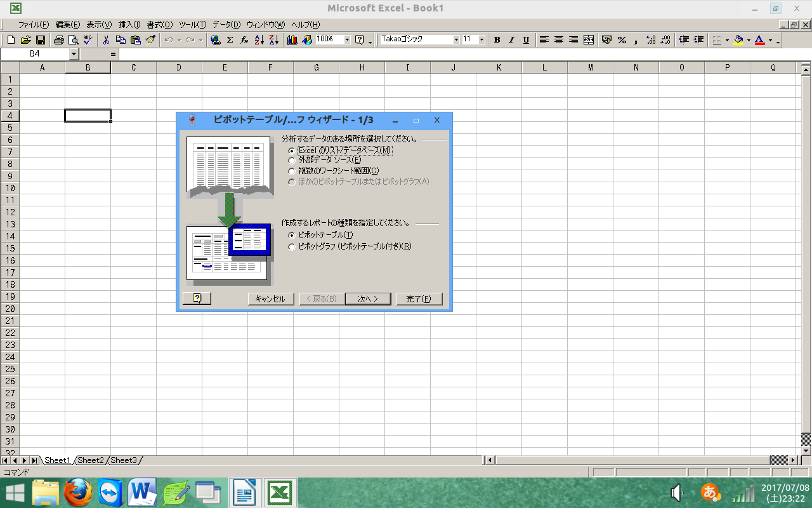
Task: Click the Save icon in toolbar
Action: (x=41, y=40)
